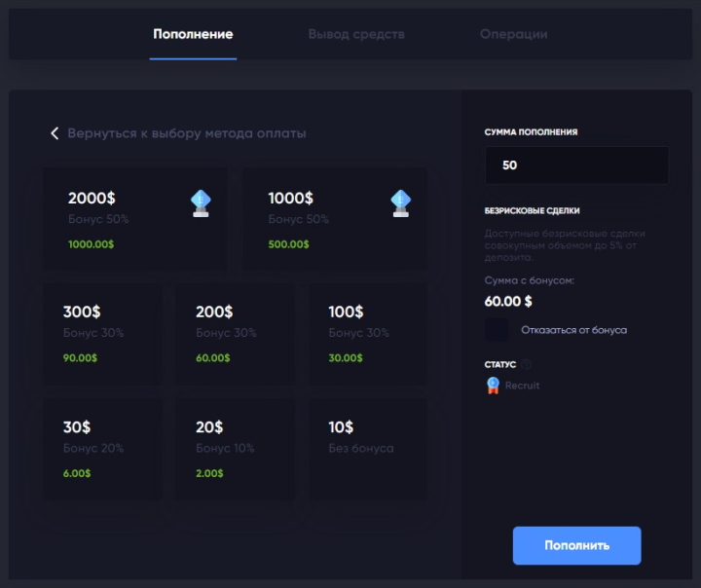The image size is (701, 588).
Task: Choose the 200$ deposit with 30% bonus
Action: click(x=235, y=333)
